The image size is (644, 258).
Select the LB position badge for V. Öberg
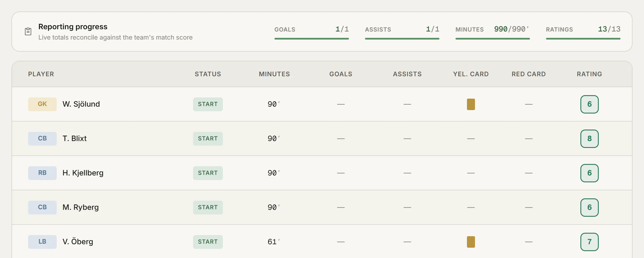coord(42,242)
